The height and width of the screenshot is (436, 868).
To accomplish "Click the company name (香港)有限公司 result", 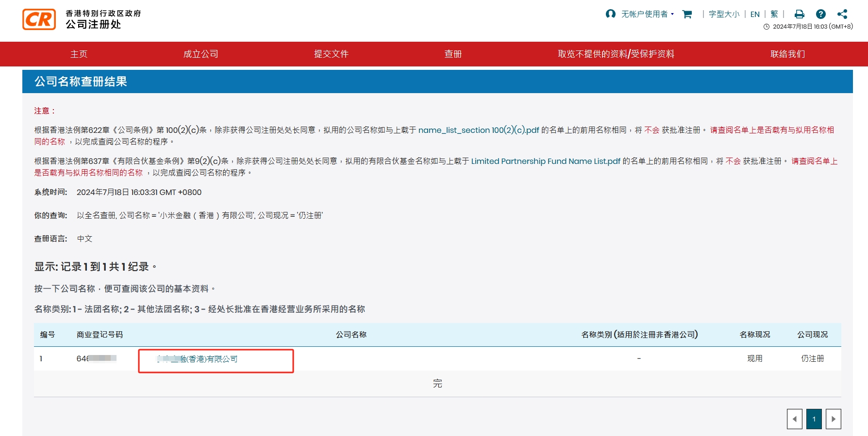I will 198,359.
